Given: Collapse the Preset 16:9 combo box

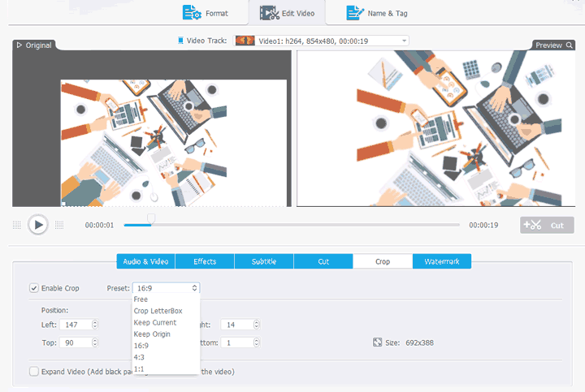Looking at the screenshot, I should coord(165,288).
